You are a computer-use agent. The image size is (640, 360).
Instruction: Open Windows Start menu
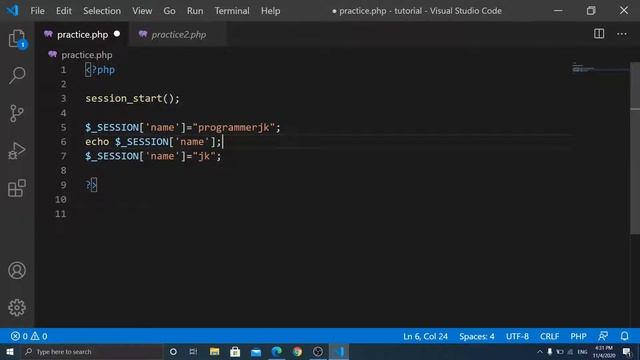10,351
